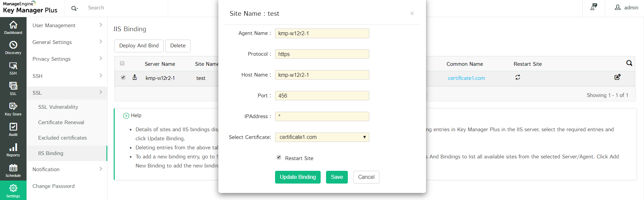The height and width of the screenshot is (200, 644).
Task: Expand the Notification settings section
Action: [x=67, y=169]
